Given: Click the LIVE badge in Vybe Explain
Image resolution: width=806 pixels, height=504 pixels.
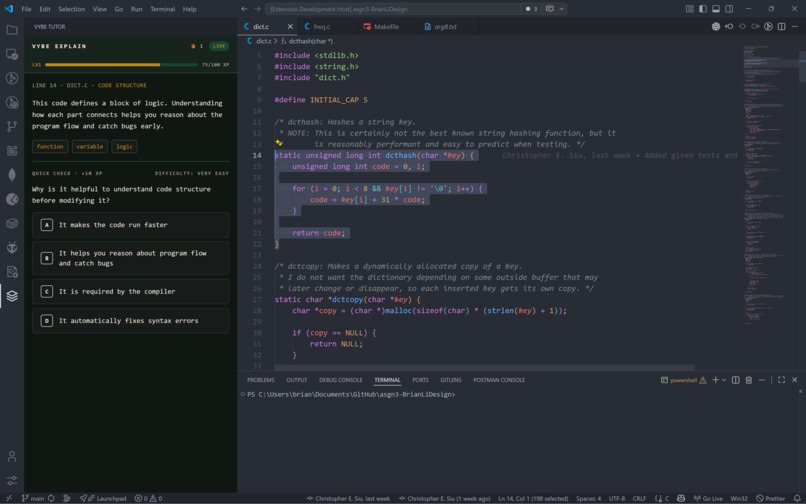Looking at the screenshot, I should point(219,46).
